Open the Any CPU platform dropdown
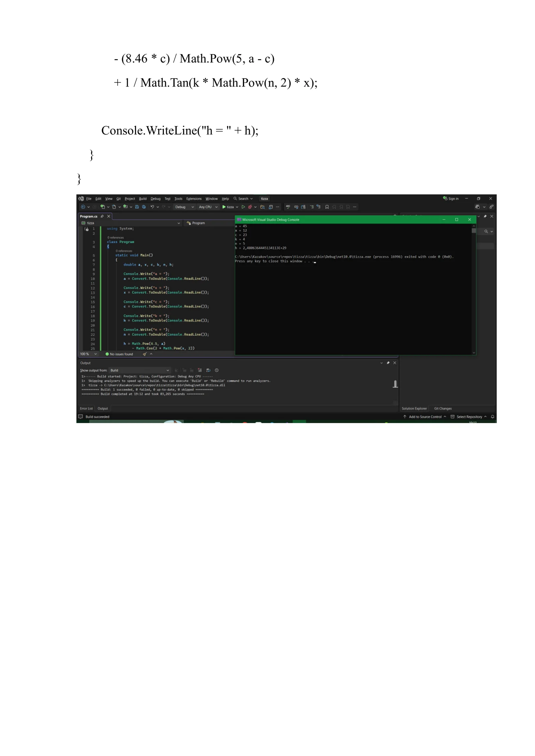 tap(208, 207)
